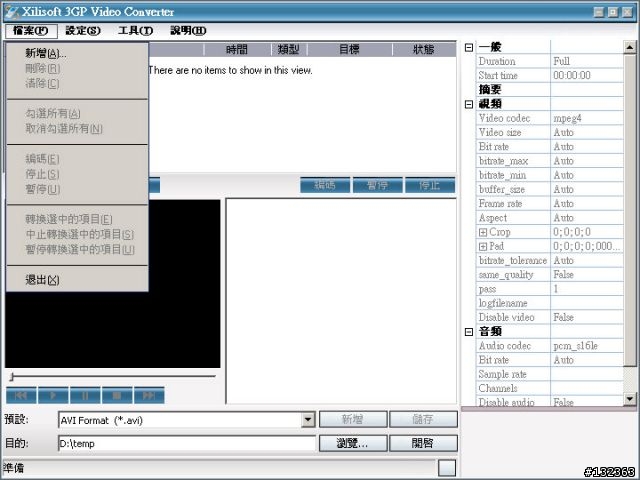Collapse the 視頻 property group
This screenshot has height=480, width=640.
click(469, 104)
